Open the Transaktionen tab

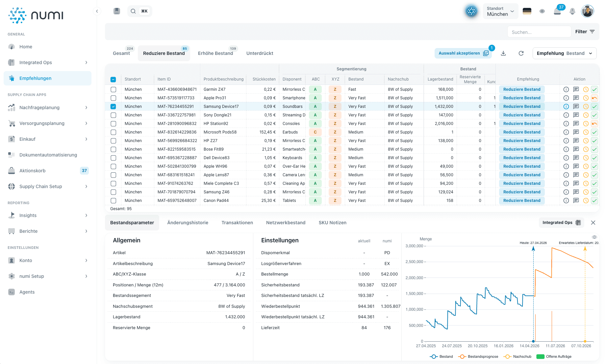(237, 223)
